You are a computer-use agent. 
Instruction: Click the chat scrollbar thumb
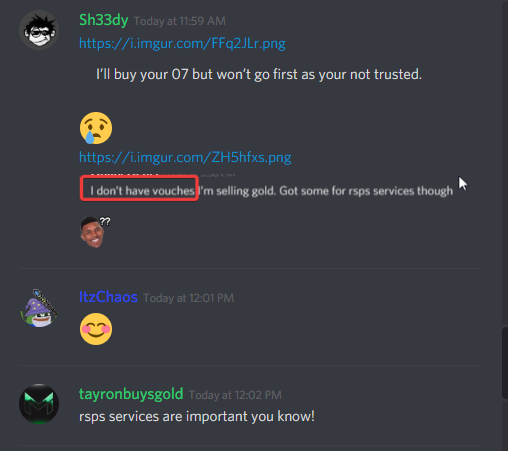click(x=505, y=363)
